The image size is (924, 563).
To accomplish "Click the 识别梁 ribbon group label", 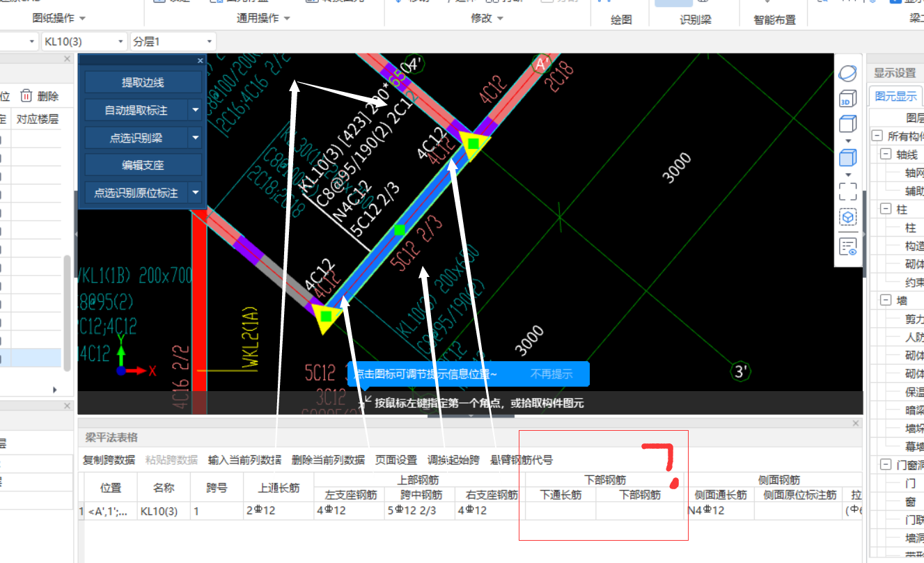I will pos(696,20).
